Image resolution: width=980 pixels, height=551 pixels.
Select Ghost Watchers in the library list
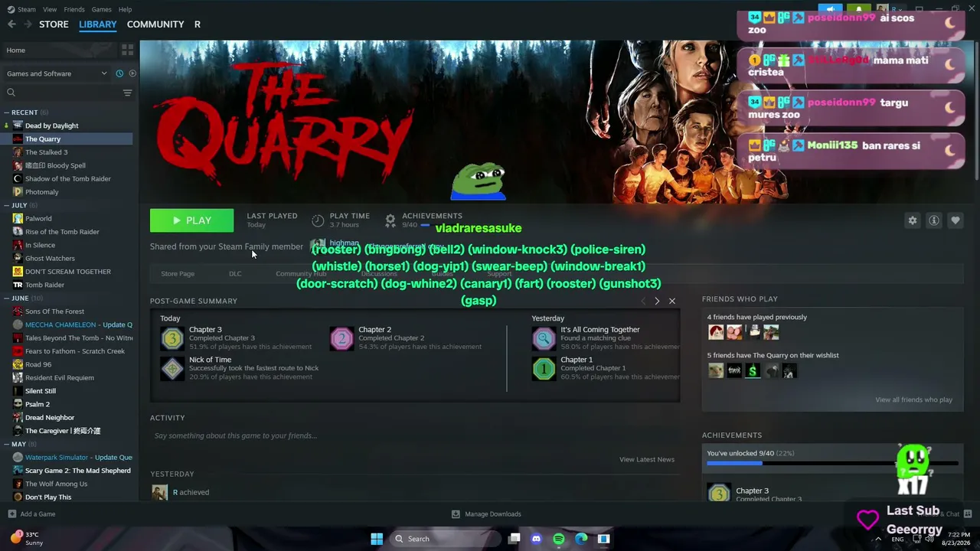pos(50,258)
